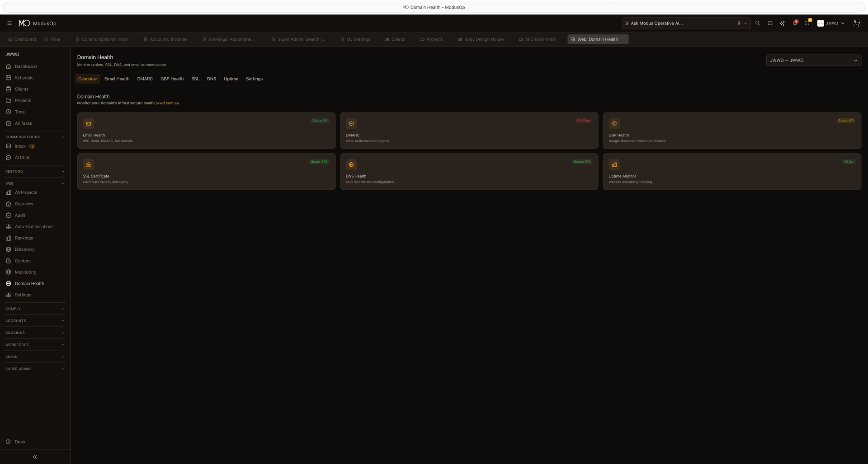Click the user avatar in top right
Image resolution: width=868 pixels, height=464 pixels.
(x=856, y=23)
